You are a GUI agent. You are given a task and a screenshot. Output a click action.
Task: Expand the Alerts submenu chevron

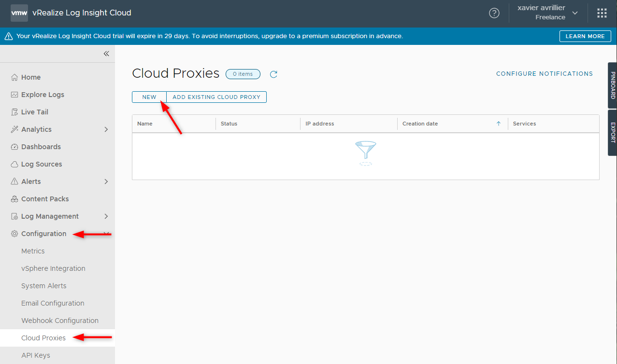click(x=106, y=182)
